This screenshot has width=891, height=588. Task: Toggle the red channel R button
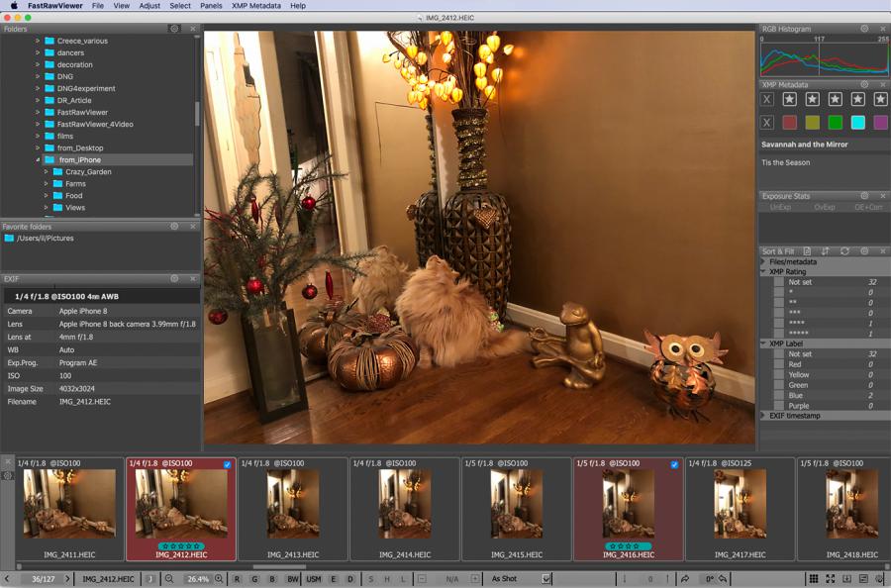tap(237, 579)
